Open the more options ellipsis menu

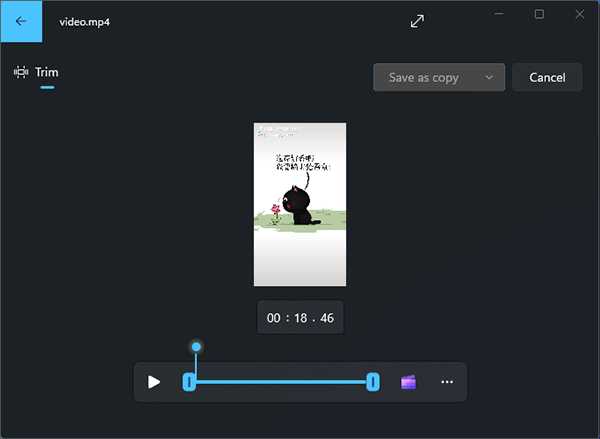447,382
